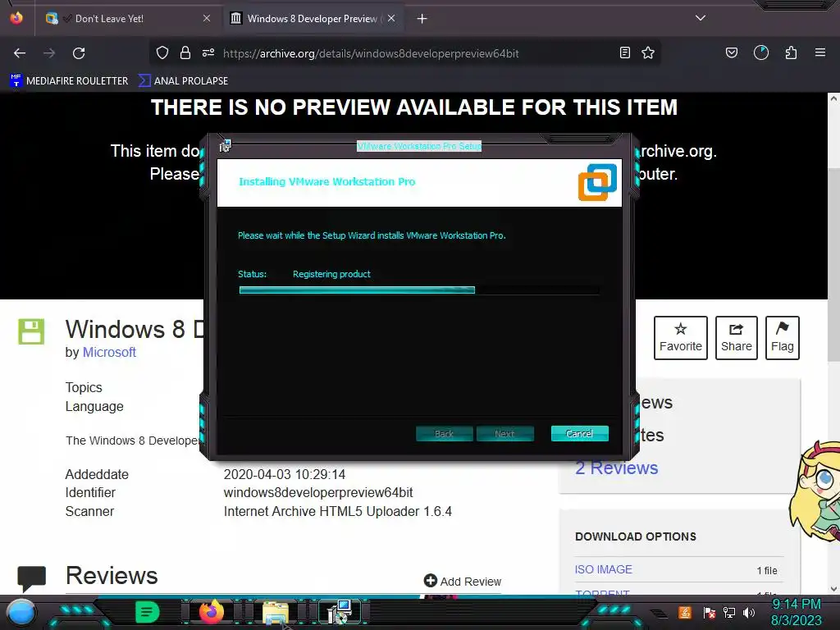Open File Explorer from the taskbar

click(x=276, y=612)
